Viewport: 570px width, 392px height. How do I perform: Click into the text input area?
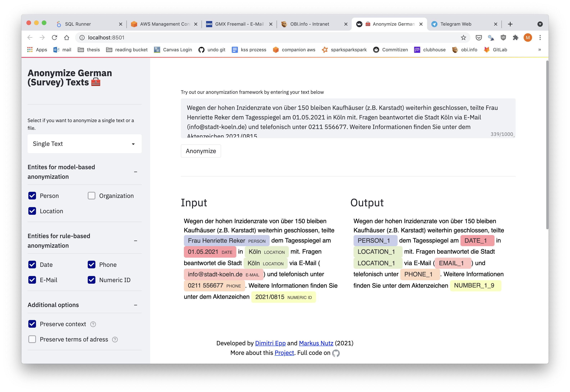point(348,118)
